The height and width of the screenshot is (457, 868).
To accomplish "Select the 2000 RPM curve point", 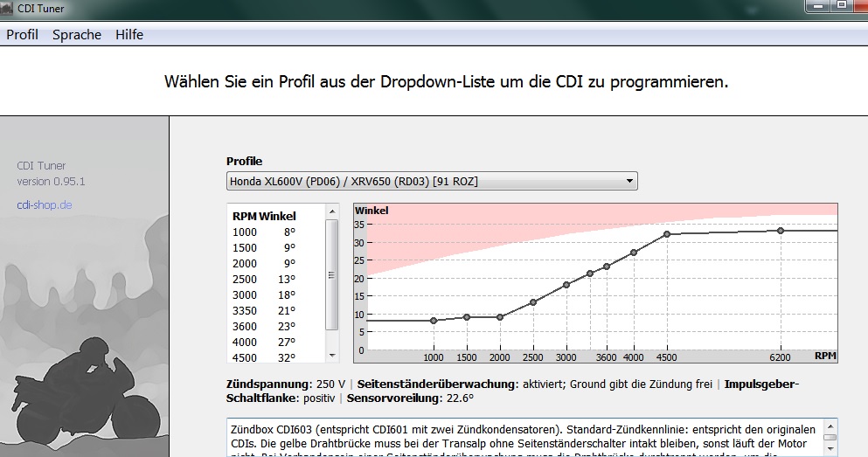I will [500, 317].
